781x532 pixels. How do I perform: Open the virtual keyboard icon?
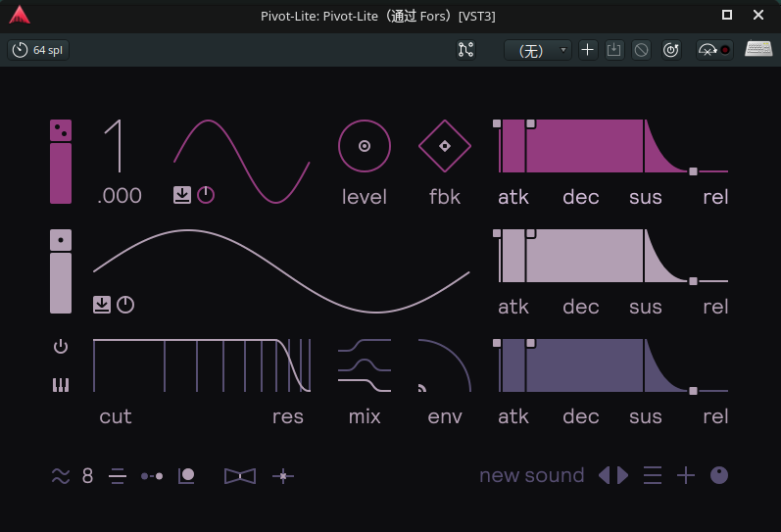coord(758,49)
